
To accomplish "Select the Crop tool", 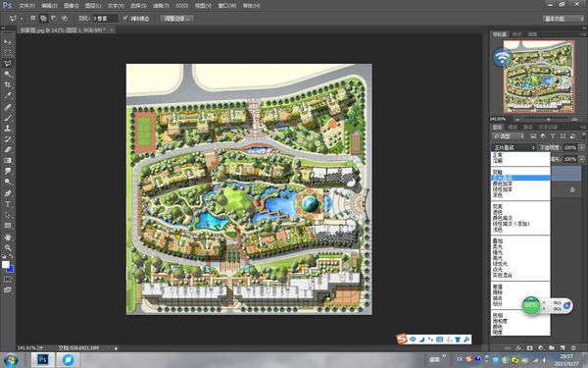I will pos(8,84).
